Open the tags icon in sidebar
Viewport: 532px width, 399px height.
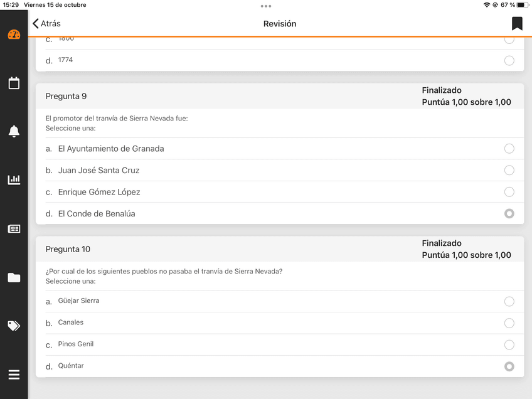tap(14, 326)
